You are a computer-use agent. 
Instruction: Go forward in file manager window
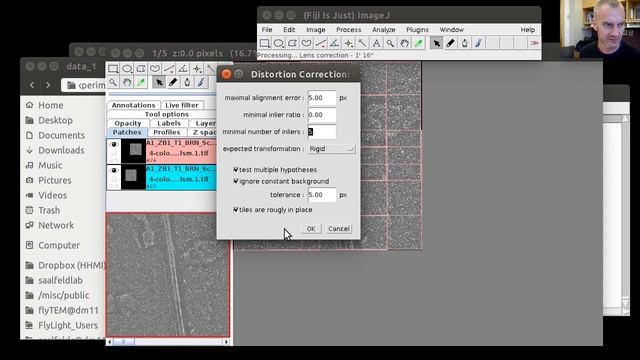[x=48, y=85]
